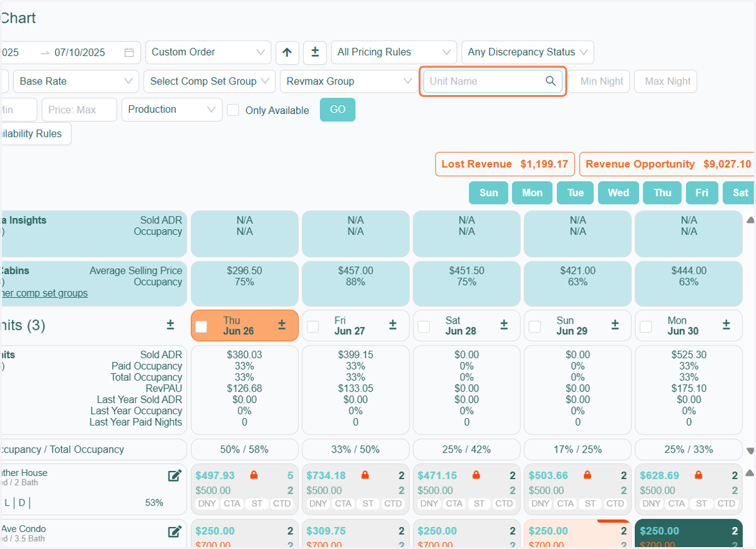Click the plus-minus icon for Sun Jun 29

(615, 325)
